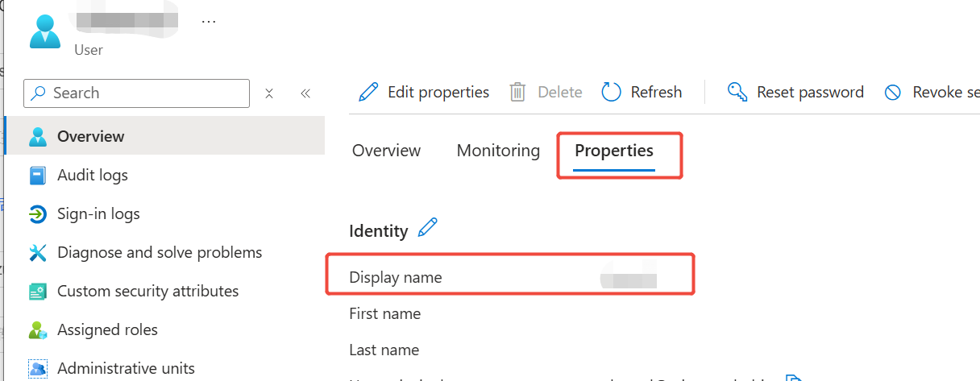Click Reset password in the toolbar
This screenshot has width=980, height=381.
point(795,92)
